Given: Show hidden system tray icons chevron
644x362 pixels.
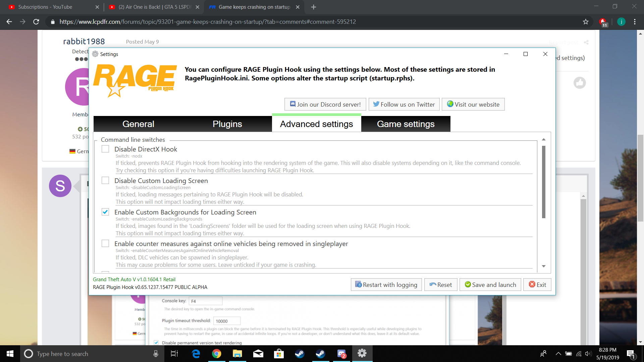Looking at the screenshot, I should [558, 354].
